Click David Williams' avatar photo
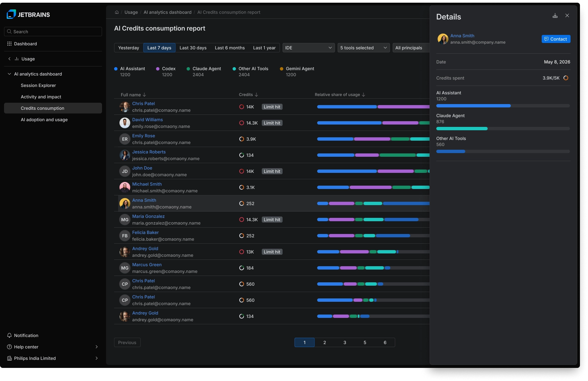The height and width of the screenshot is (381, 588). click(125, 123)
